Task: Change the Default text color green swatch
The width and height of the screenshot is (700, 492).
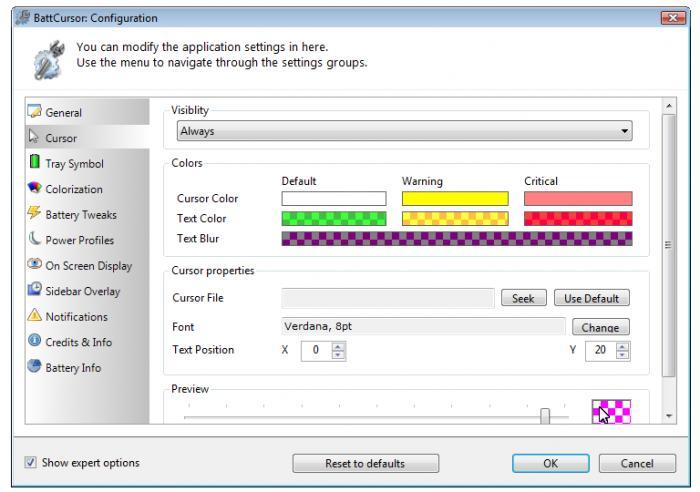Action: (x=334, y=218)
